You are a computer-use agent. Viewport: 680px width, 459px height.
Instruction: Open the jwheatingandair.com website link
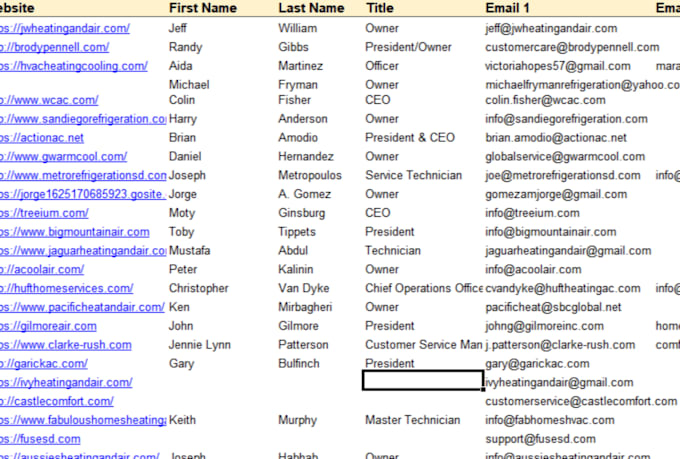point(65,29)
